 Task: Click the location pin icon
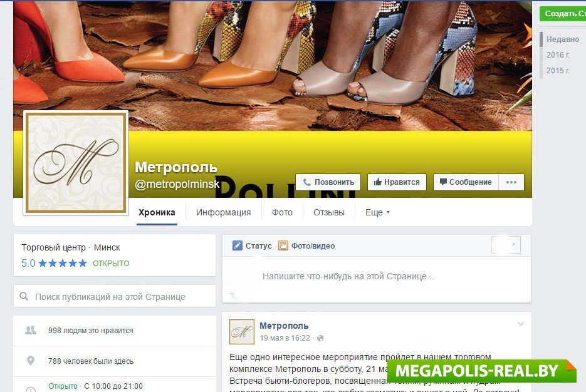tap(31, 361)
